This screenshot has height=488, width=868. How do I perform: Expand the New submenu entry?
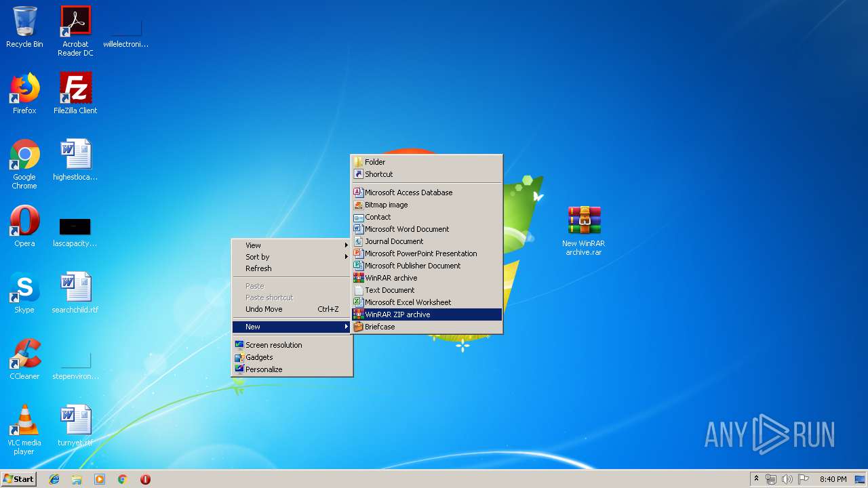coord(292,327)
